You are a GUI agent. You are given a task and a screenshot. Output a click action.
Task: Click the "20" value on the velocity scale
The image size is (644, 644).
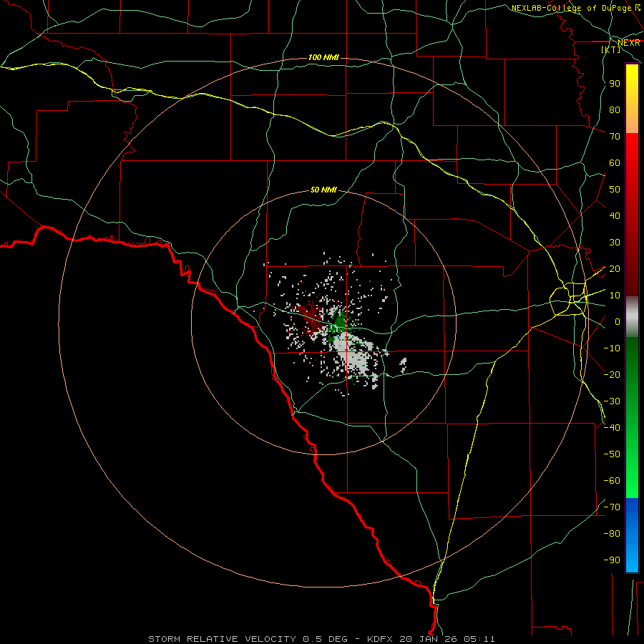pyautogui.click(x=615, y=269)
